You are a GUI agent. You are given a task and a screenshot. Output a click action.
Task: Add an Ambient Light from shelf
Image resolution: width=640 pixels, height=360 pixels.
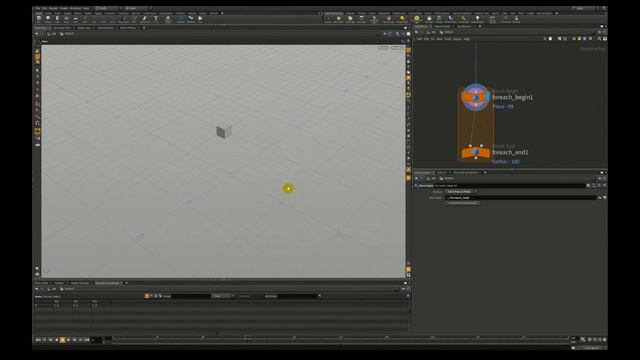(x=477, y=19)
